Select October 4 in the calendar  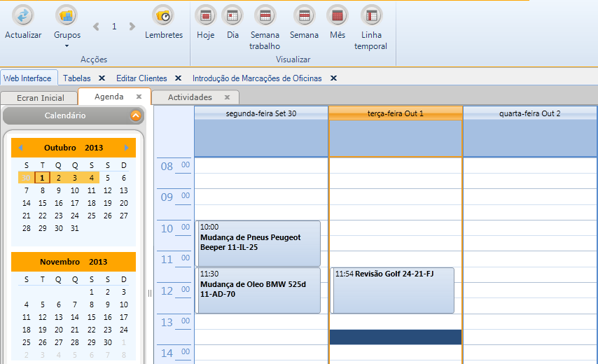(92, 178)
